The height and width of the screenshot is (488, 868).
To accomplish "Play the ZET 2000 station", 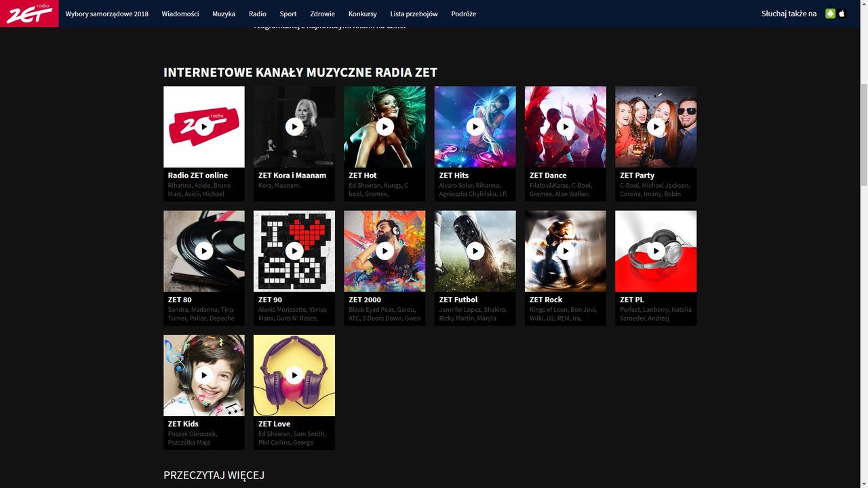I will [384, 251].
